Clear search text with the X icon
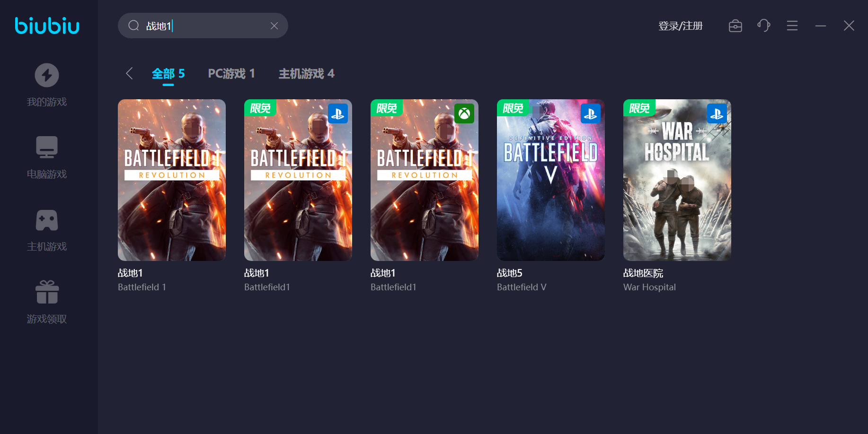 click(274, 26)
